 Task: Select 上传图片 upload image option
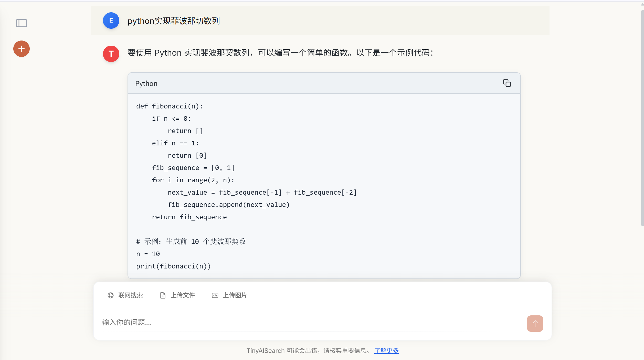(235, 295)
